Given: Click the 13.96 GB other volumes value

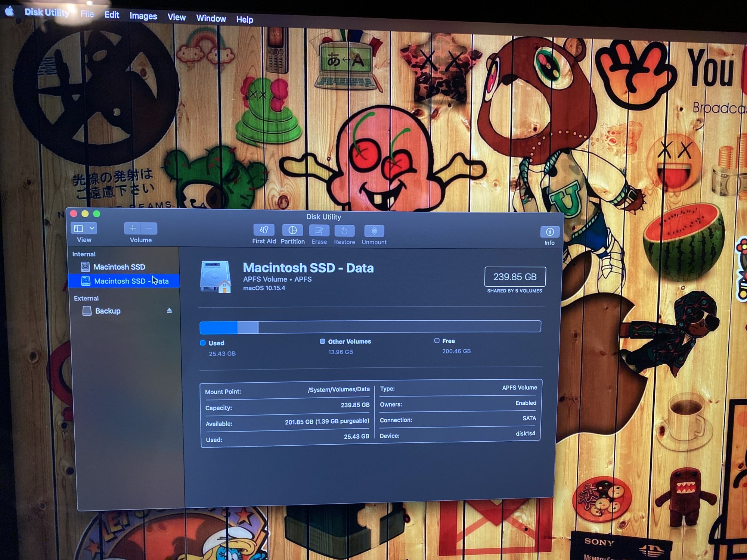Looking at the screenshot, I should coord(341,352).
